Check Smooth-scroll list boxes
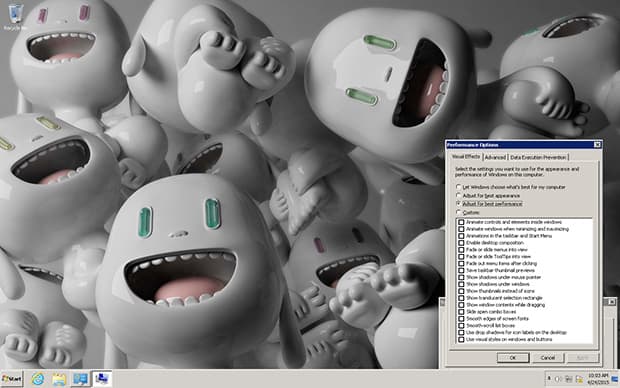Screen dimensions: 620x388 [461, 326]
